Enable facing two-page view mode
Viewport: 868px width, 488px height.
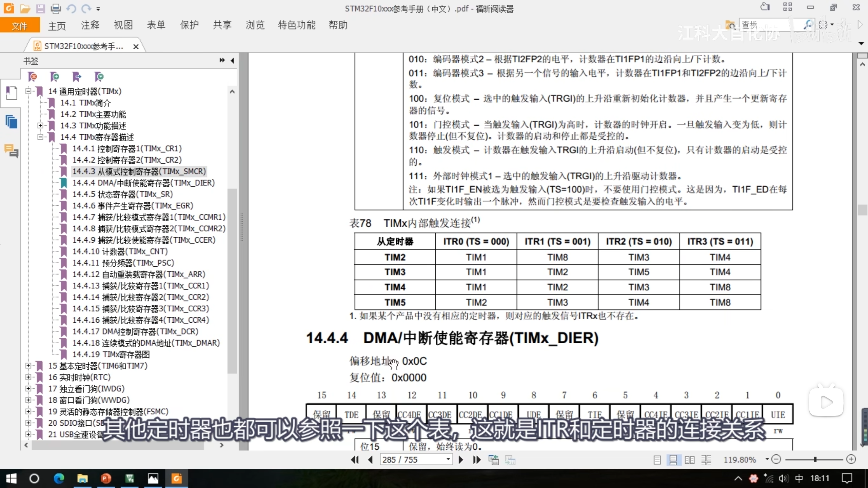coord(689,460)
